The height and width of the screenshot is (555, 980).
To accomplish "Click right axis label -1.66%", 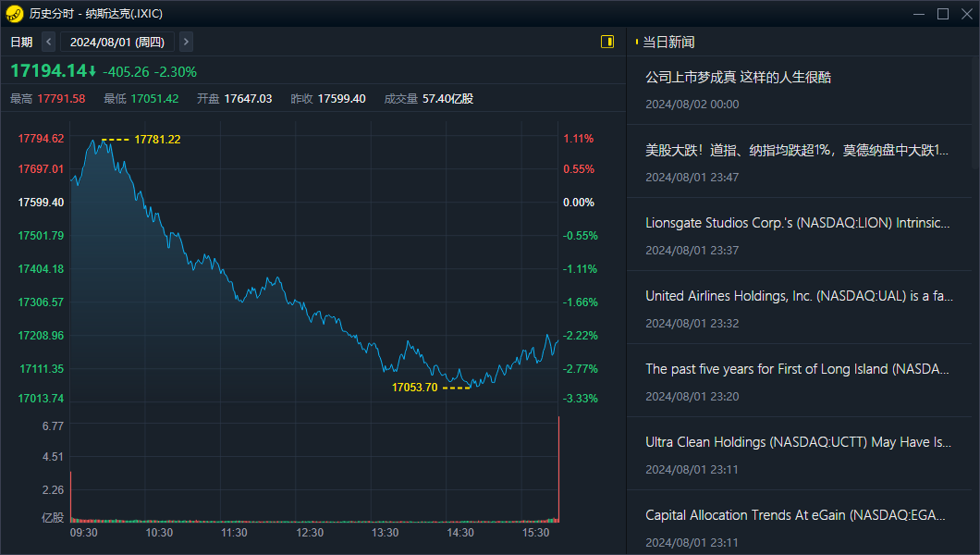I will coord(580,302).
